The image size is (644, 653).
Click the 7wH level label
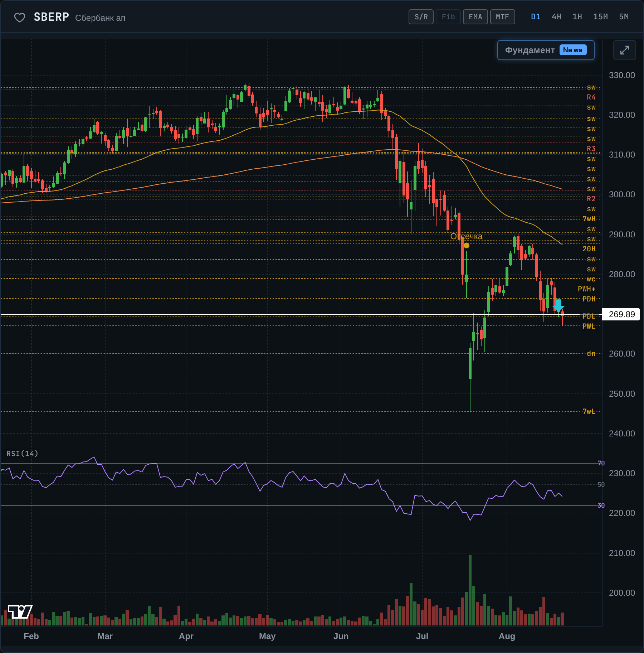[x=589, y=219]
